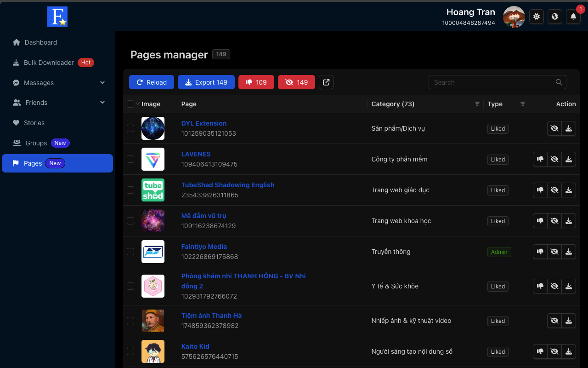Open selection dropdown arrow beside header checkbox
This screenshot has width=588, height=368.
[x=137, y=104]
